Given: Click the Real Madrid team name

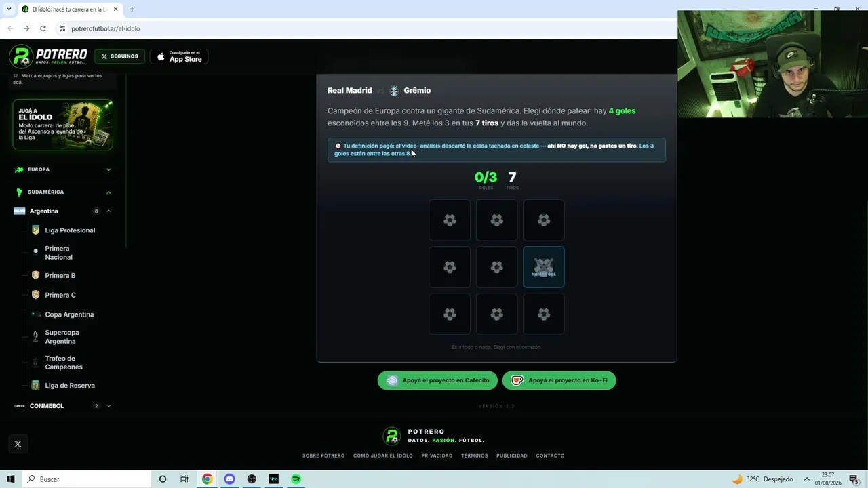Looking at the screenshot, I should [x=350, y=91].
